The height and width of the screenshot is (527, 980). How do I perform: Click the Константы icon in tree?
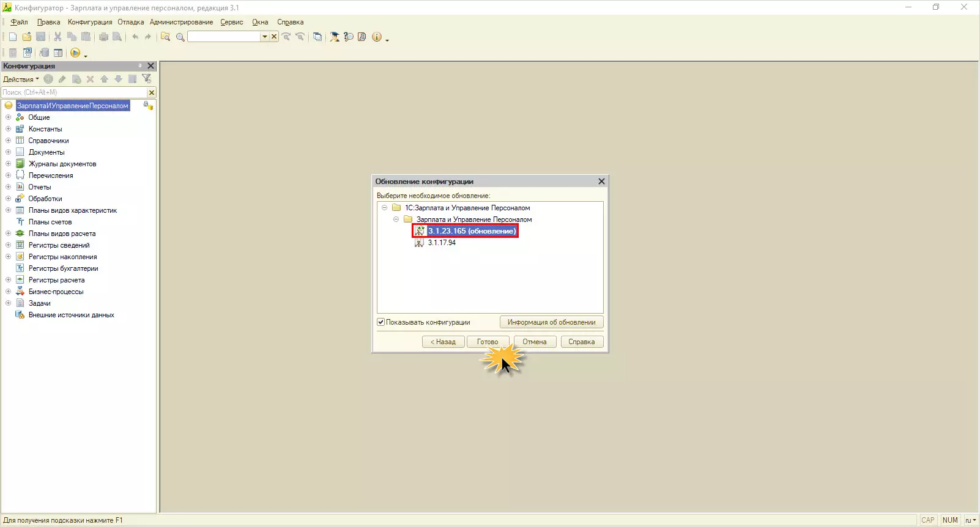tap(20, 129)
